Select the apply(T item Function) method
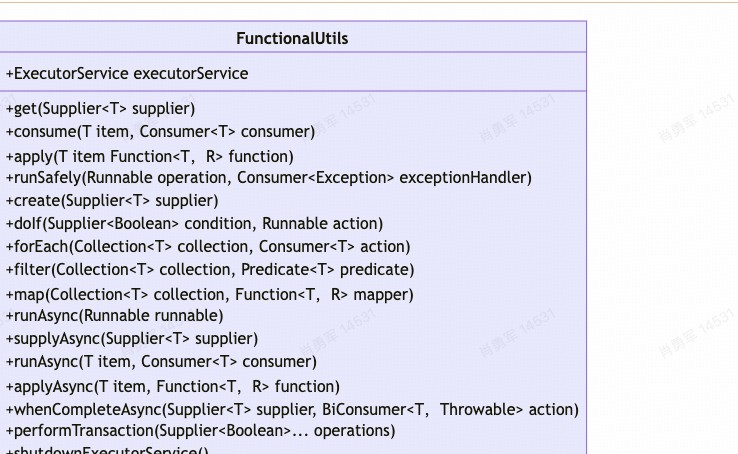Viewport: 738px width, 454px height. coord(150,156)
